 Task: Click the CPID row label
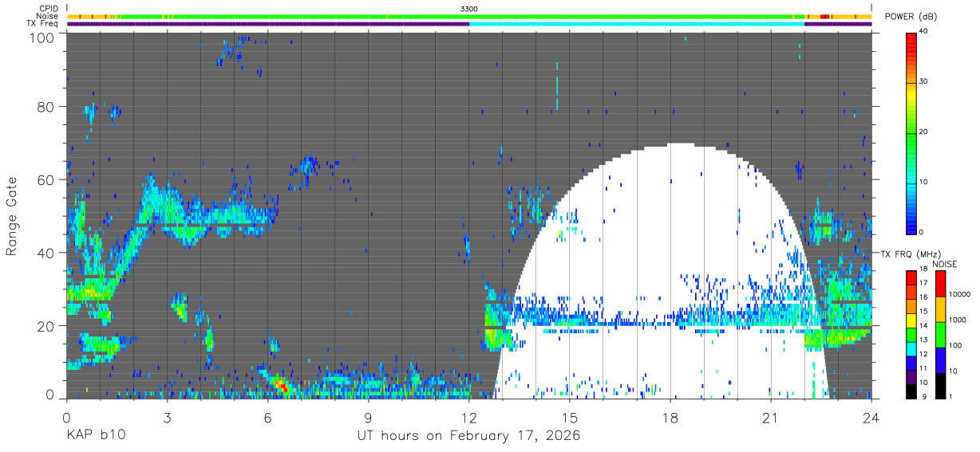[47, 9]
